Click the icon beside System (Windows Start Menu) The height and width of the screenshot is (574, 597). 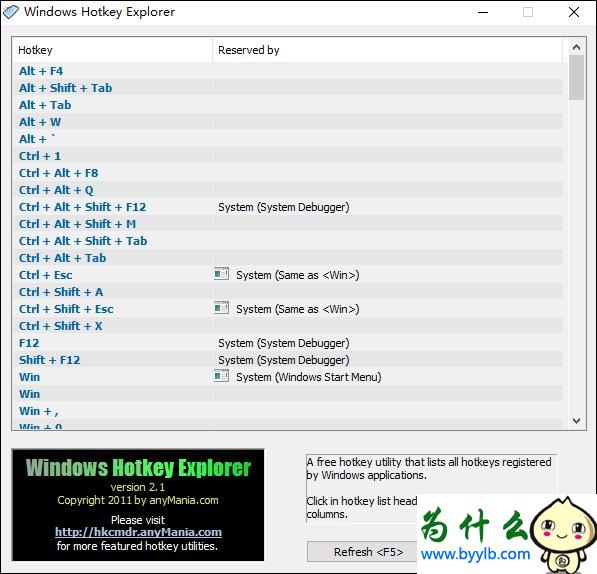(x=221, y=376)
